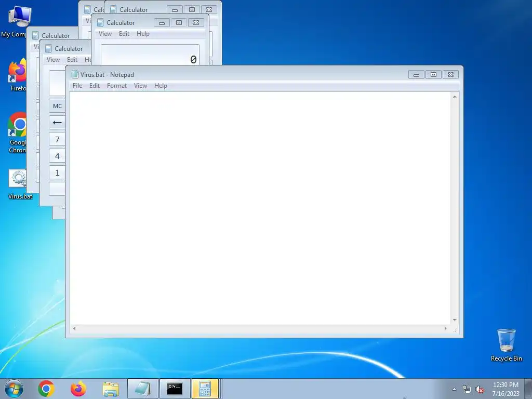Click the network tray icon
This screenshot has height=399, width=532.
coord(467,390)
